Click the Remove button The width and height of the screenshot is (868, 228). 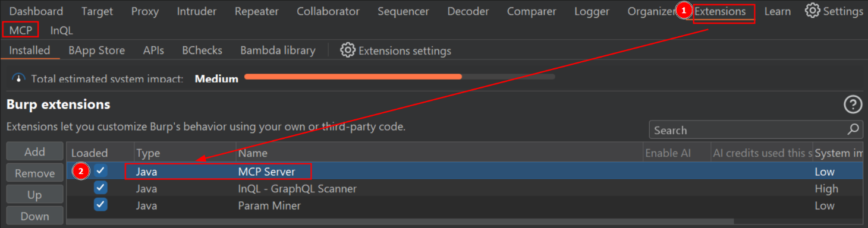tap(34, 173)
